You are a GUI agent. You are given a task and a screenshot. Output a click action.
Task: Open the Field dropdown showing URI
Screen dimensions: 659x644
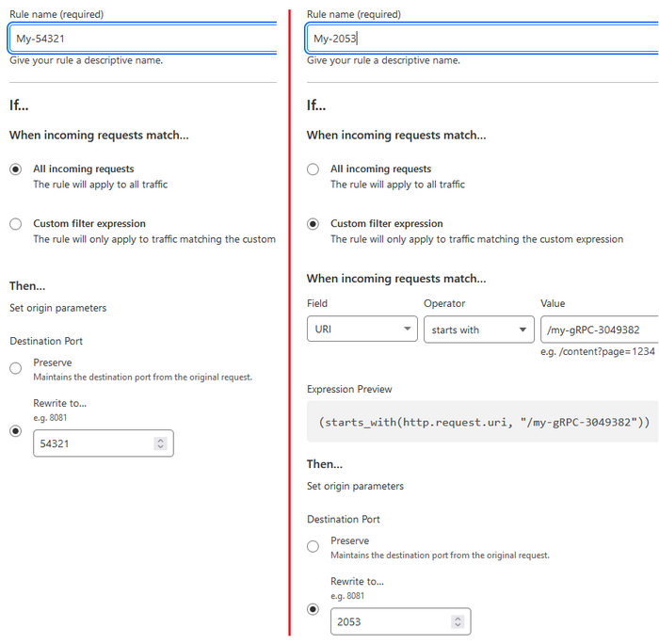click(x=362, y=330)
